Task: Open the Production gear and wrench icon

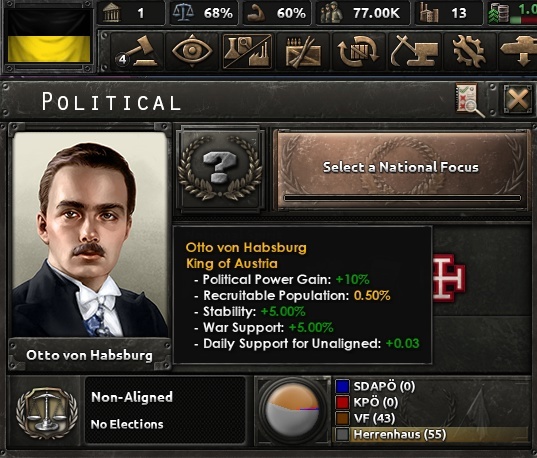Action: [469, 51]
